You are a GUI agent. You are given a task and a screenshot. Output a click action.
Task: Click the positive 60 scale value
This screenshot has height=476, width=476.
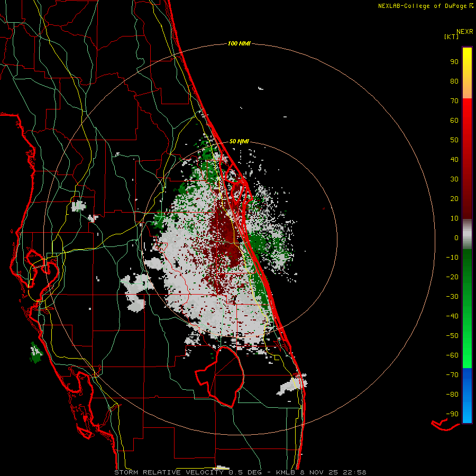(454, 120)
